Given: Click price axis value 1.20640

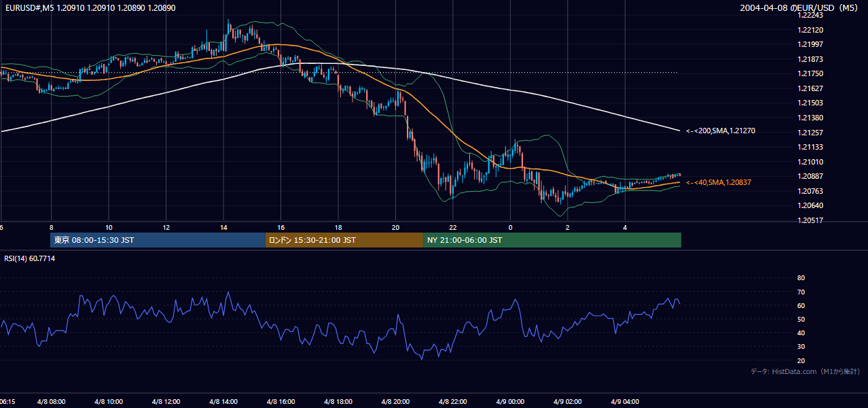Looking at the screenshot, I should [810, 205].
